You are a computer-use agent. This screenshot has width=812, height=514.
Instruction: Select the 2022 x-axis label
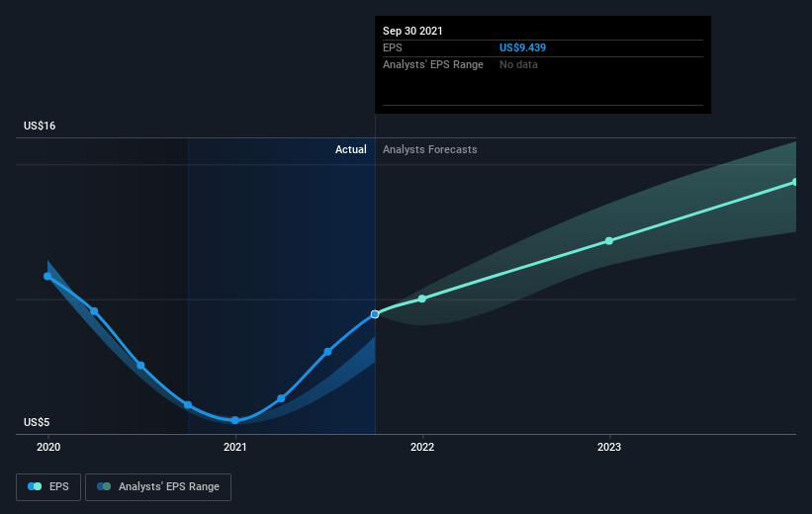pyautogui.click(x=422, y=447)
